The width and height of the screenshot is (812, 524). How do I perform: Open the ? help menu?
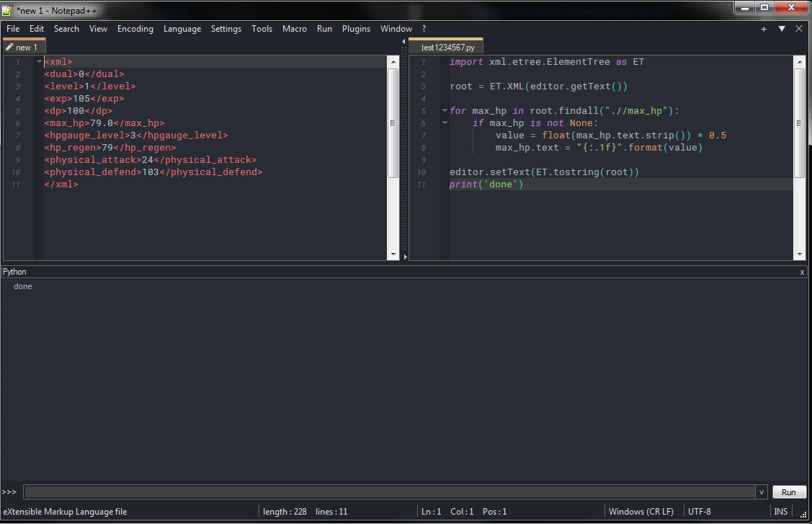(424, 29)
